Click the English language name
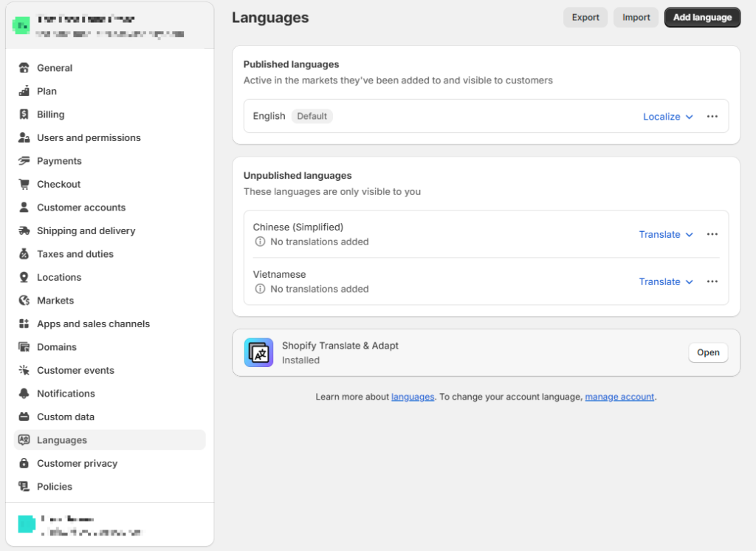Screen dimensions: 756x551 point(269,116)
